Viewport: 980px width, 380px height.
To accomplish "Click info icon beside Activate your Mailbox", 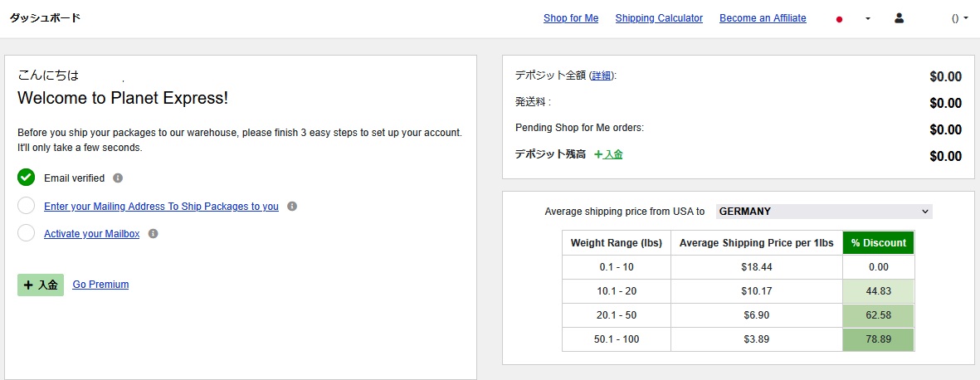I will tap(153, 234).
